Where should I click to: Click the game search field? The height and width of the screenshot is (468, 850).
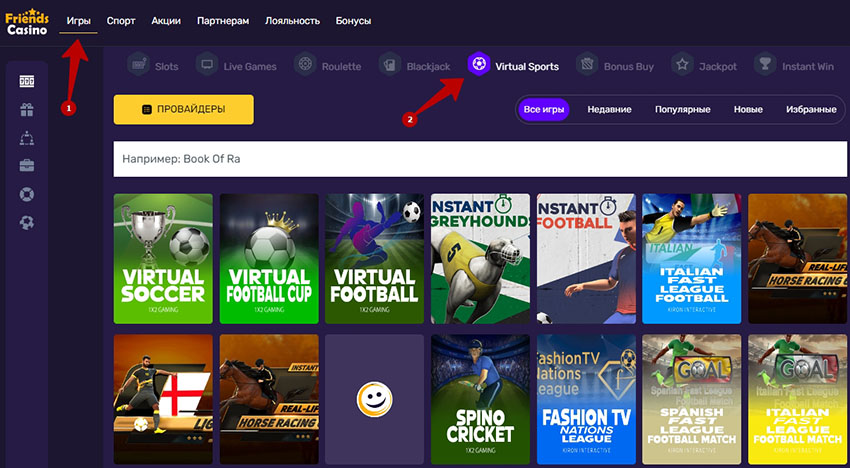click(x=480, y=159)
